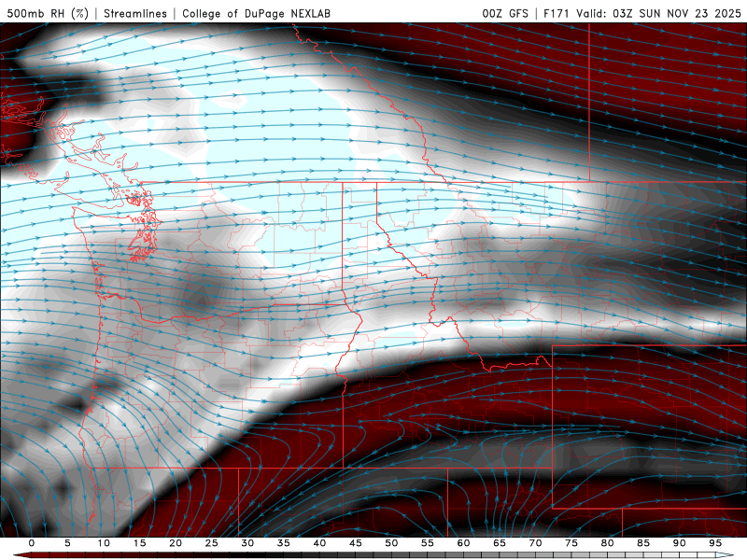The image size is (747, 560).
Task: Select the "55" humidity scale label
Action: coord(428,543)
